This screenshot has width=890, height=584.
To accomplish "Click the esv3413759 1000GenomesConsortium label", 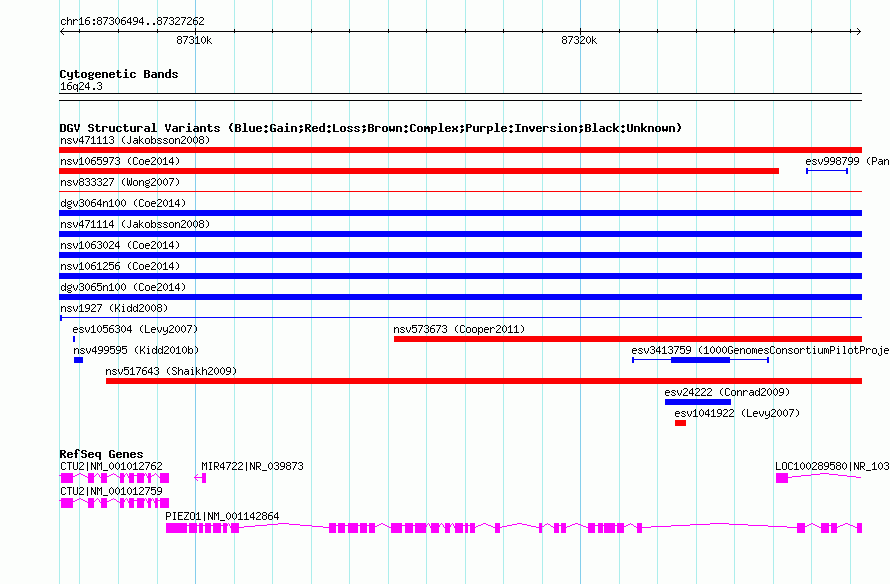I will pos(760,350).
